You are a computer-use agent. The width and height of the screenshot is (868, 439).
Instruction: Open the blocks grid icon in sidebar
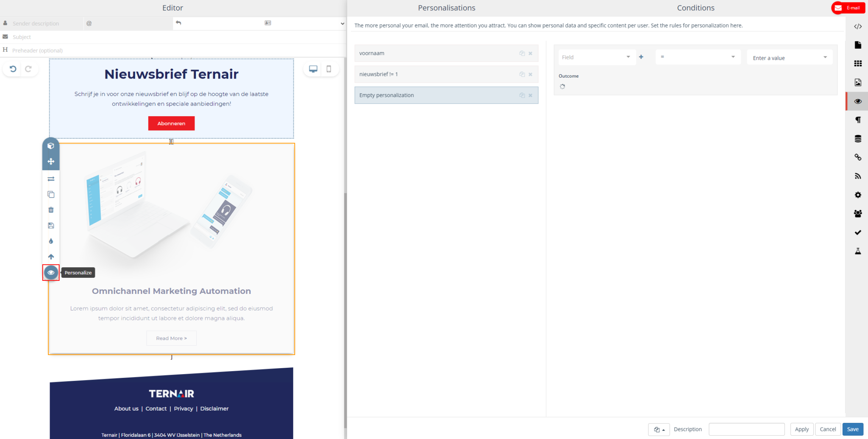858,64
